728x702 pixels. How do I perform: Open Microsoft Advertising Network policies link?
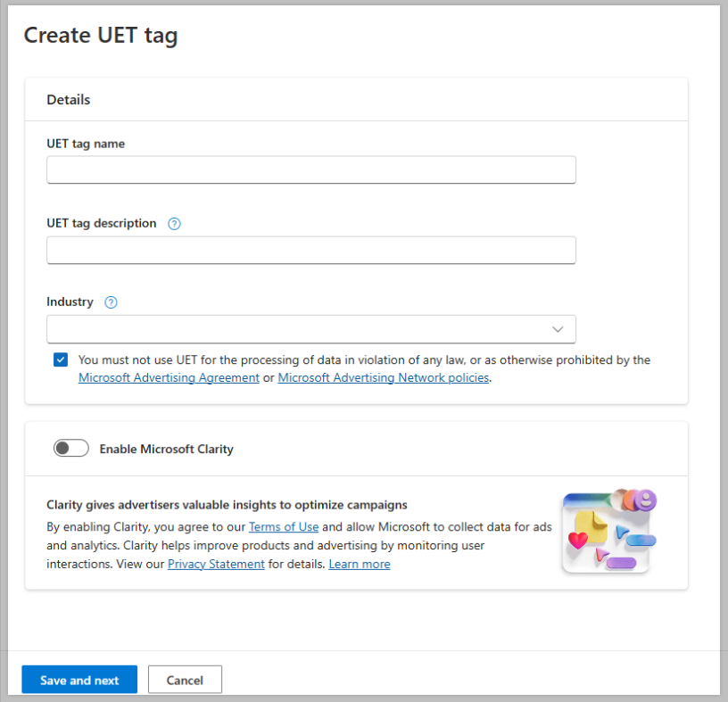tap(384, 377)
